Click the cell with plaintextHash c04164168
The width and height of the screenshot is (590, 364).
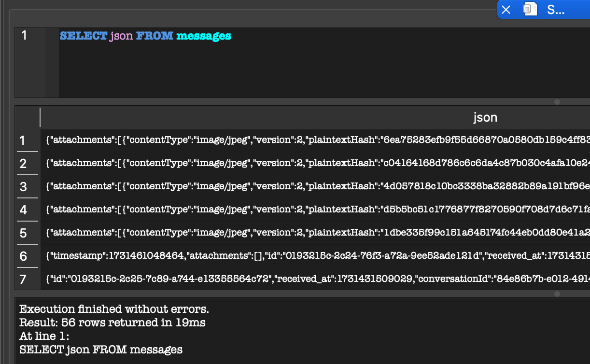click(314, 164)
